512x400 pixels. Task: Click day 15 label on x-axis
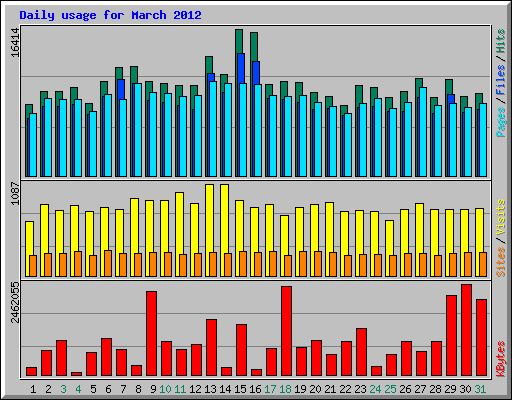tap(240, 389)
